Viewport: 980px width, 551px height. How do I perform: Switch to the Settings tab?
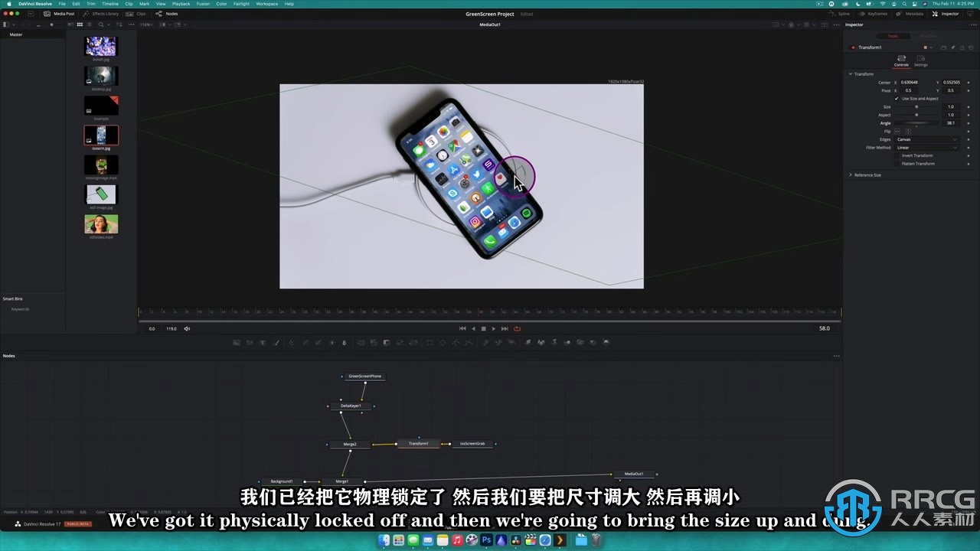921,61
